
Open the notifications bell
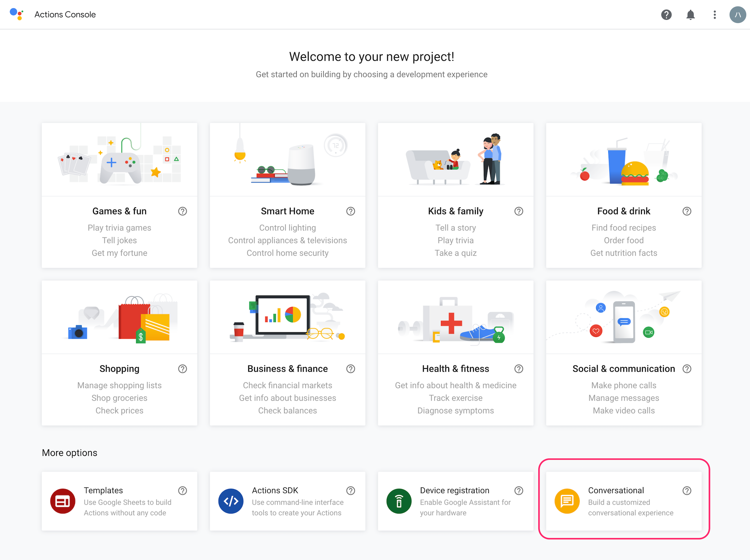(x=690, y=15)
